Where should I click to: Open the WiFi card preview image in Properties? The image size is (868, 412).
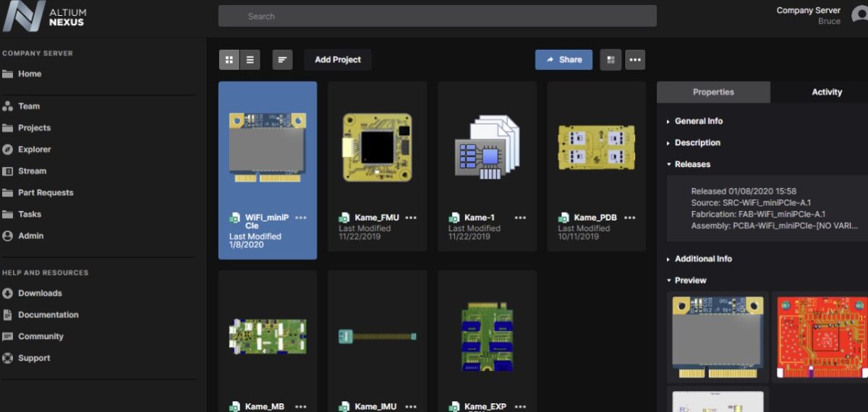(x=718, y=337)
